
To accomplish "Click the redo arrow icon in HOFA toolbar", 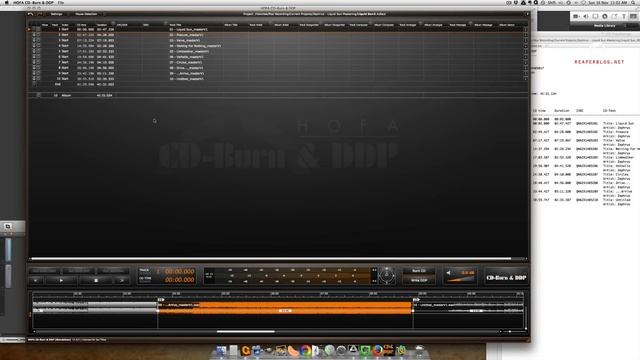I will (x=40, y=14).
